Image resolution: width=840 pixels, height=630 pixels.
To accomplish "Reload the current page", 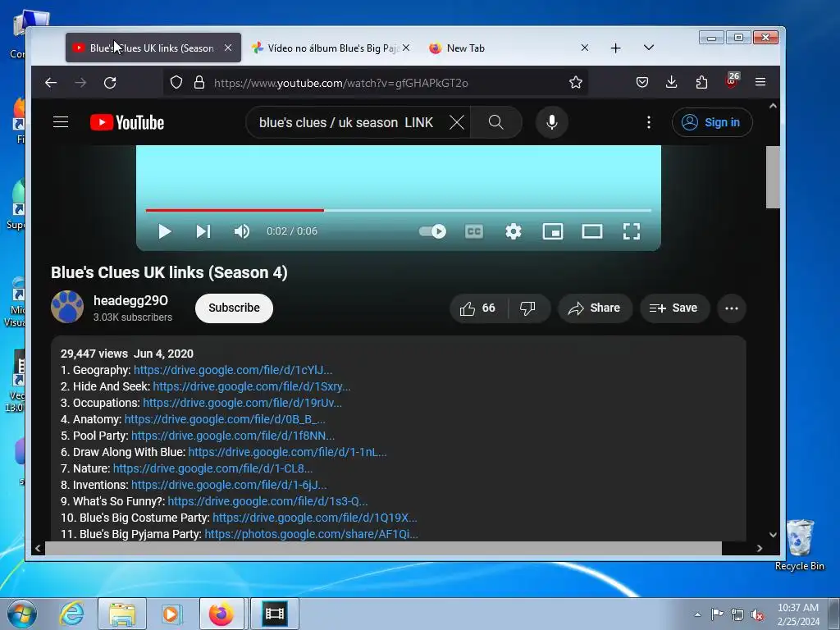I will pyautogui.click(x=110, y=83).
